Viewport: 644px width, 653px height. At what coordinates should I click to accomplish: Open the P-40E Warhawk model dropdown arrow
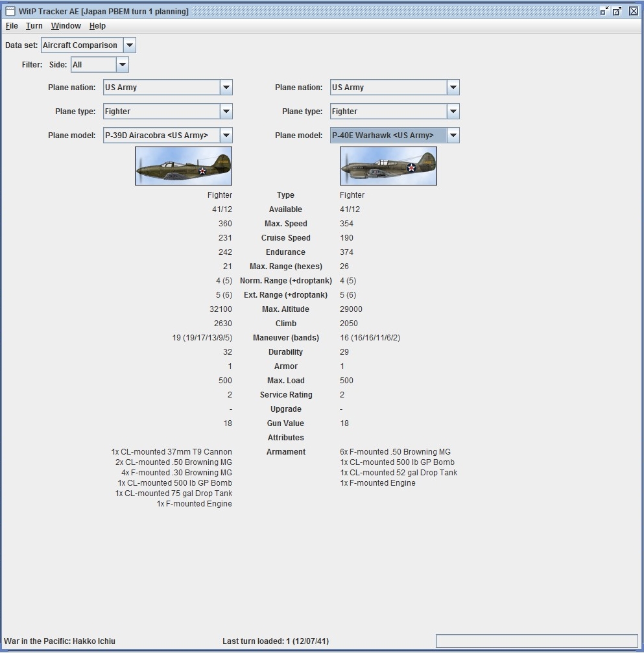[453, 136]
